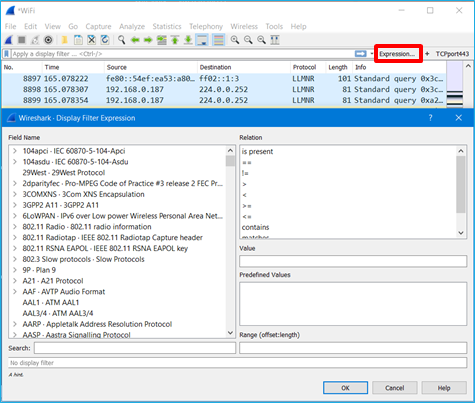The width and height of the screenshot is (475, 403).
Task: Open the Capture menu
Action: click(98, 26)
